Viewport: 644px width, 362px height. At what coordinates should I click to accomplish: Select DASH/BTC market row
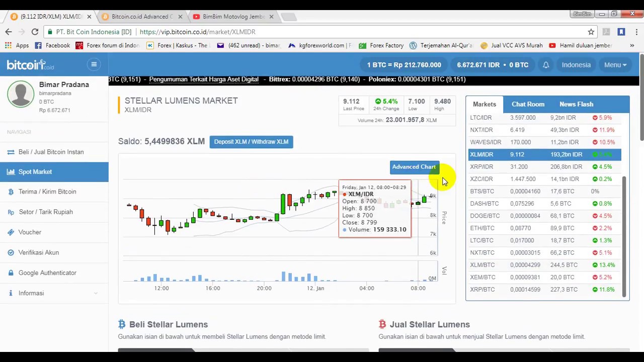tap(544, 204)
